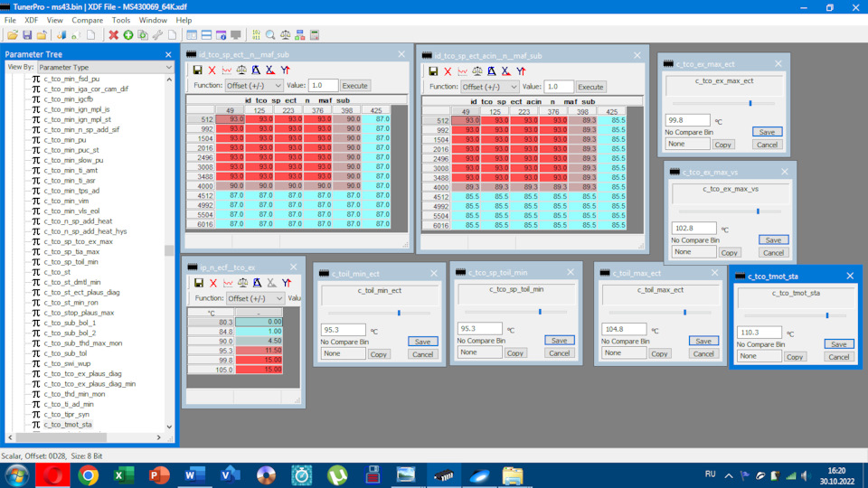Screen dimensions: 868x488
Task: Click slider handle in c_tco_tmot_sta window
Action: pos(827,315)
